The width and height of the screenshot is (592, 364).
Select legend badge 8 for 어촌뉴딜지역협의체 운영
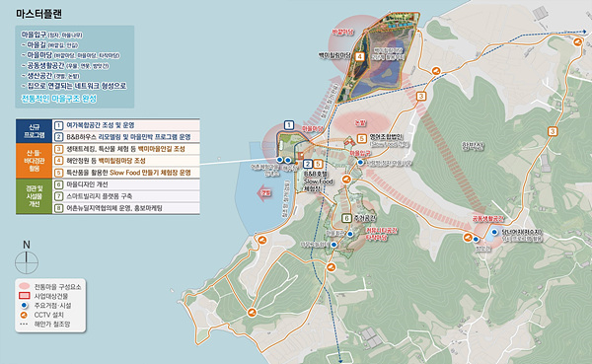point(58,208)
